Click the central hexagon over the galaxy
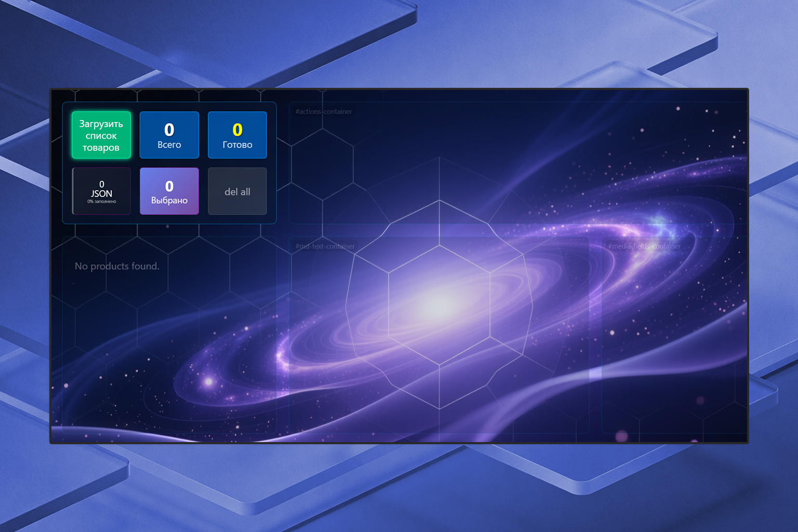 tap(440, 304)
